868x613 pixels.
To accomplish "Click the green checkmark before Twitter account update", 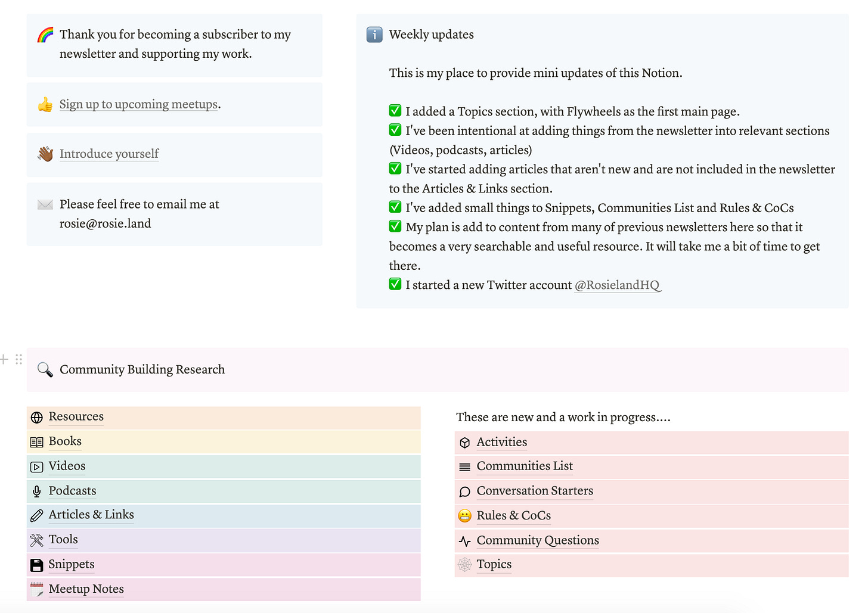I will tap(395, 284).
